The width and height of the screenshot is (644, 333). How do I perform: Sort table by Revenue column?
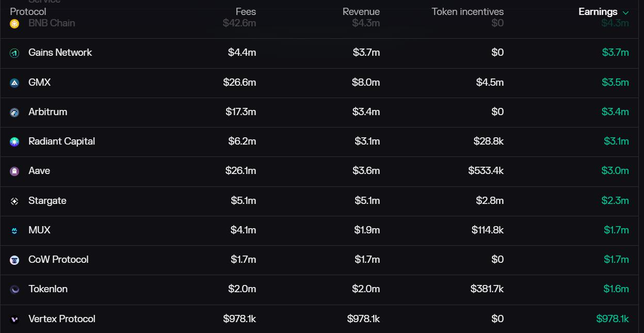[361, 11]
